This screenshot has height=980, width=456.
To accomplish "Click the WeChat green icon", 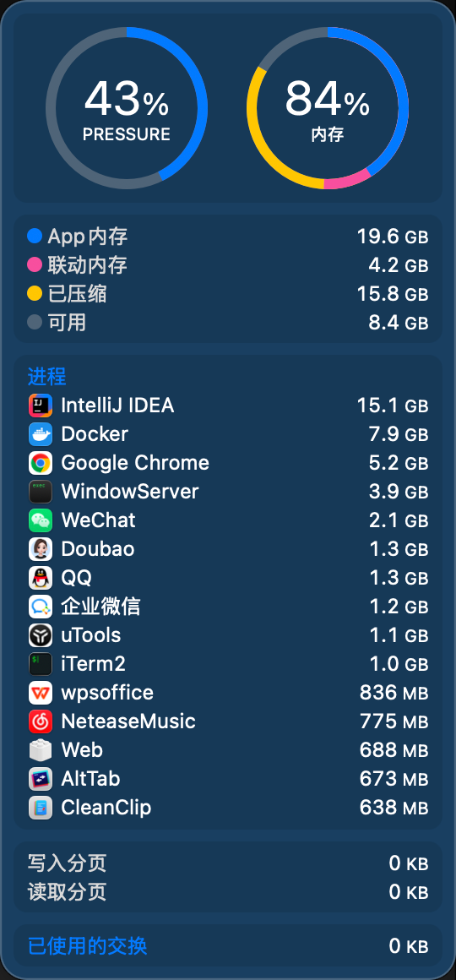I will point(41,520).
